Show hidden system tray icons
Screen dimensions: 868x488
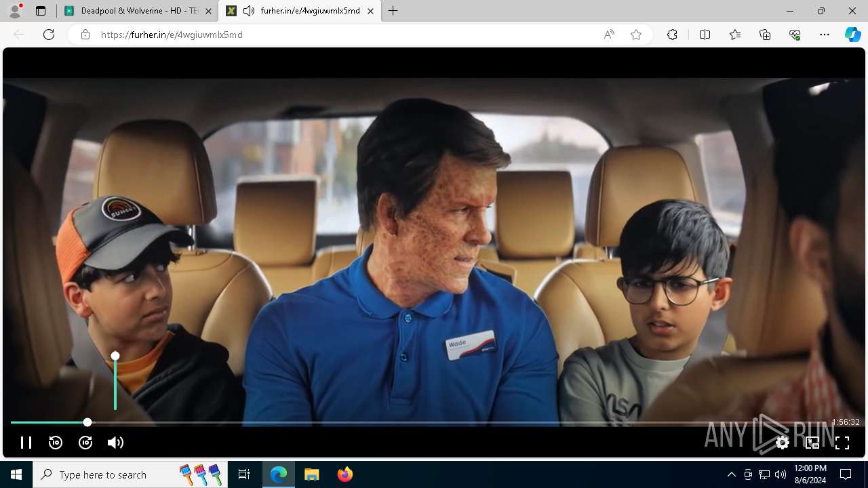coord(731,474)
